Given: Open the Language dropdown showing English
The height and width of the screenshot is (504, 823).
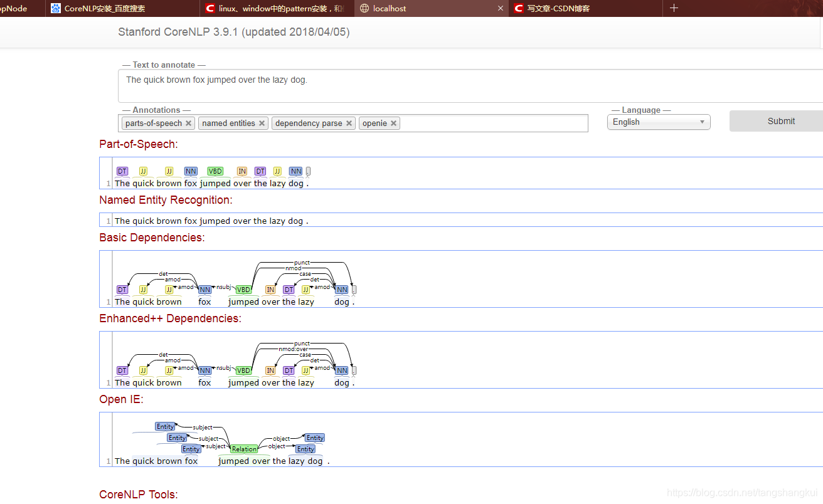Looking at the screenshot, I should click(659, 122).
